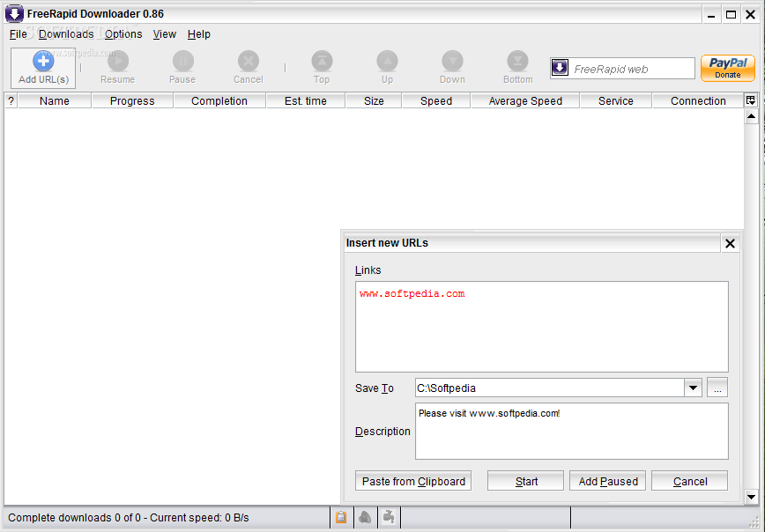Click the Est. time column header
The width and height of the screenshot is (765, 532).
(x=306, y=101)
